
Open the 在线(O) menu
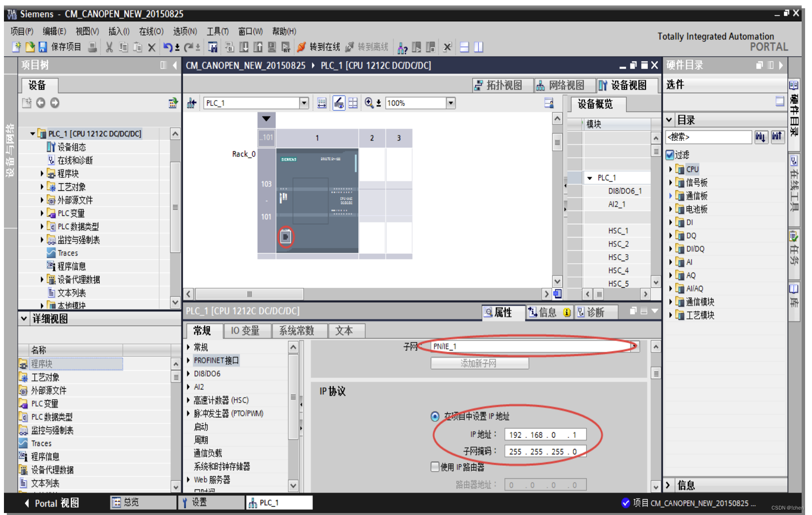151,31
